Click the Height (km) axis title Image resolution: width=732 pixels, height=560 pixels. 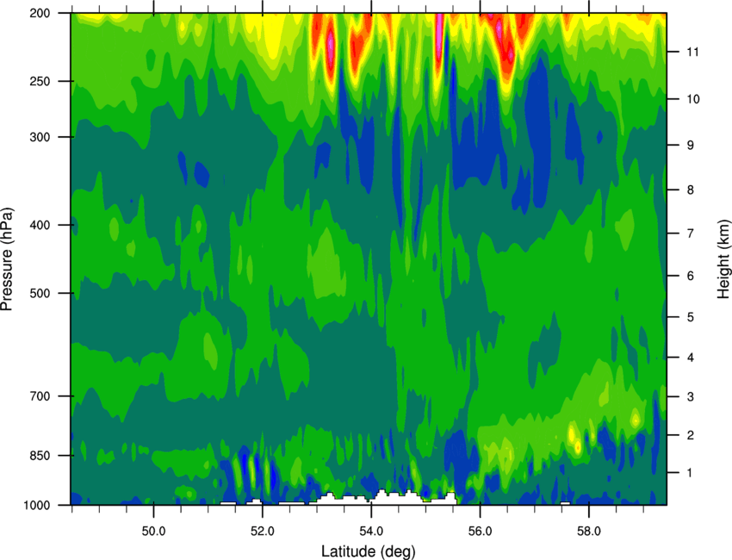[x=723, y=258]
